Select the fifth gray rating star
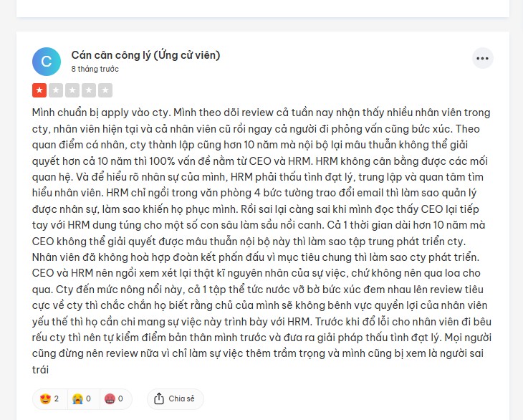 coord(105,90)
